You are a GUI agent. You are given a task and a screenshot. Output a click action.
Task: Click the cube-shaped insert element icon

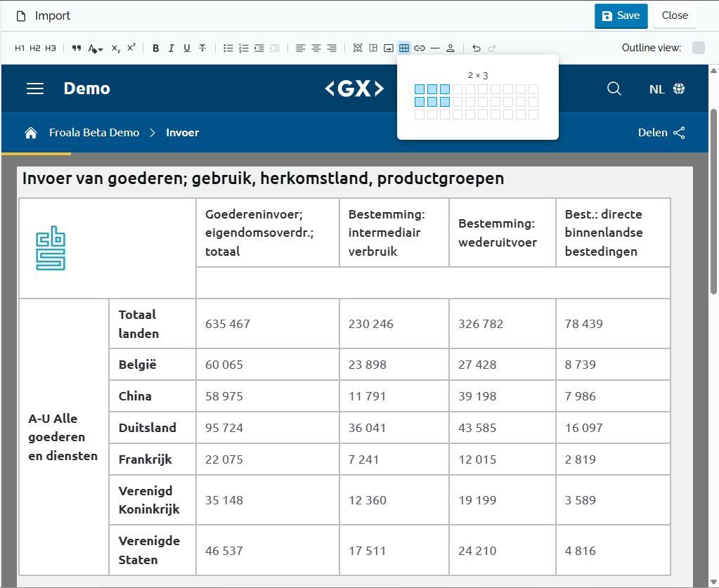tap(358, 48)
